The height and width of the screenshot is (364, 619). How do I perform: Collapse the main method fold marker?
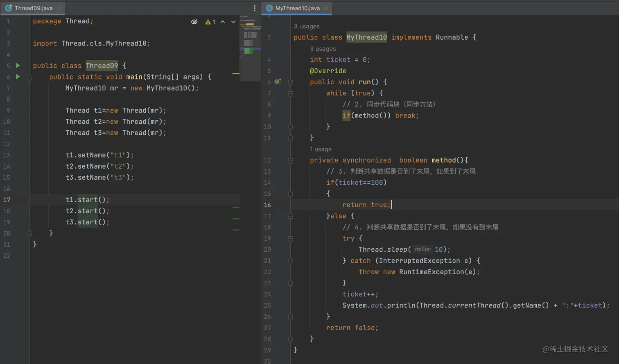pyautogui.click(x=30, y=77)
